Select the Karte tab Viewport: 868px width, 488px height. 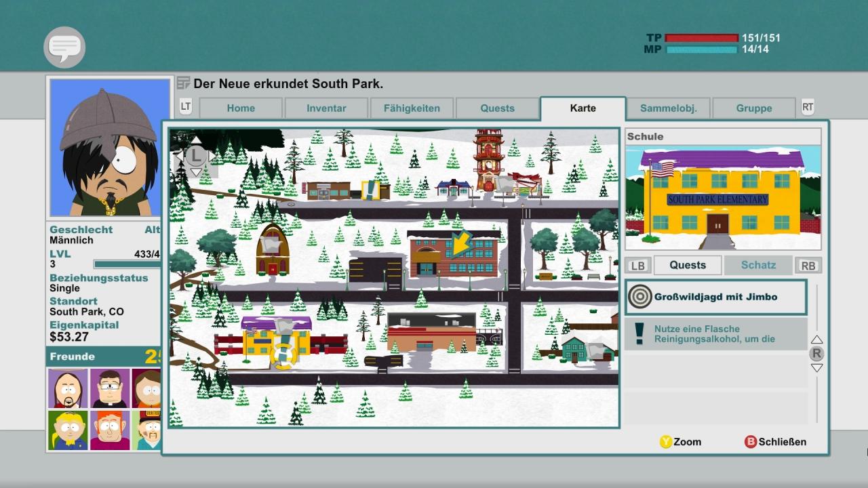click(583, 108)
